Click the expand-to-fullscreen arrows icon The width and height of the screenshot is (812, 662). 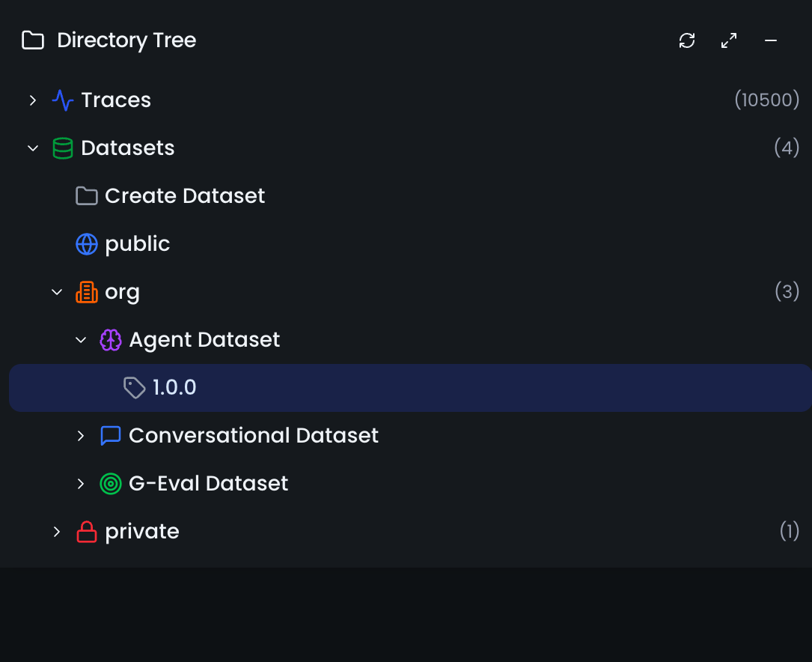[x=729, y=40]
